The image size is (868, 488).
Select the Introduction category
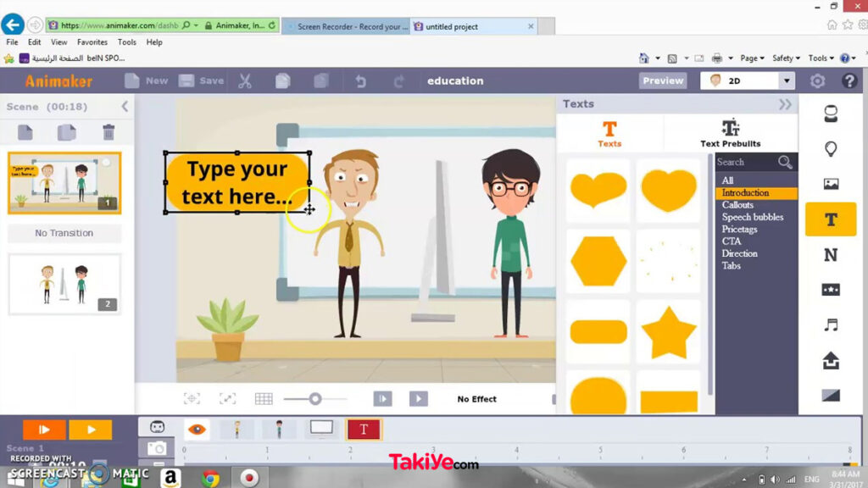756,192
